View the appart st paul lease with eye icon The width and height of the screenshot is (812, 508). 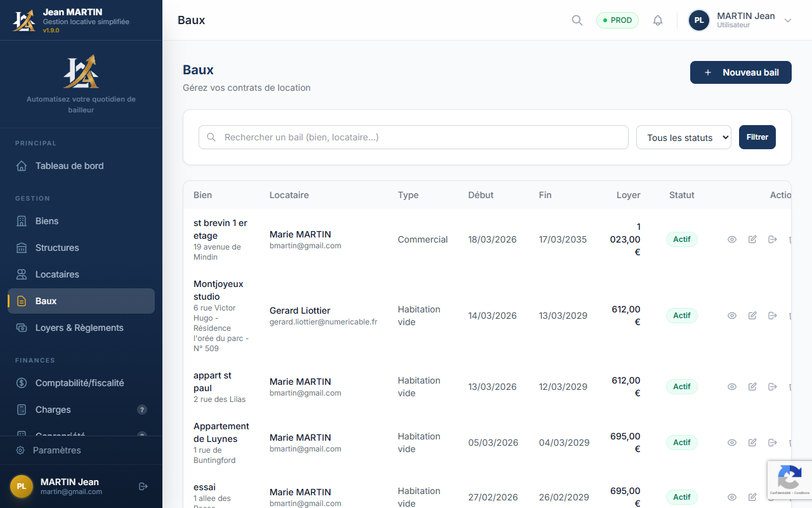click(732, 387)
